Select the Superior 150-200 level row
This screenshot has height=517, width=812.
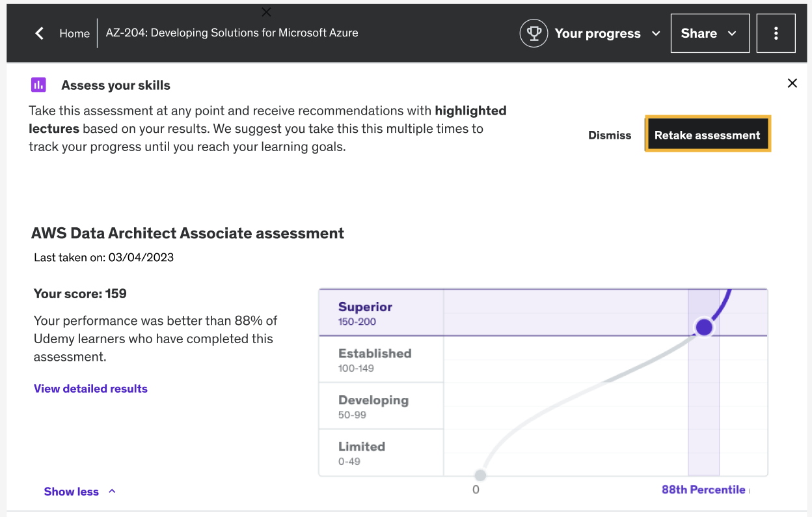click(381, 313)
